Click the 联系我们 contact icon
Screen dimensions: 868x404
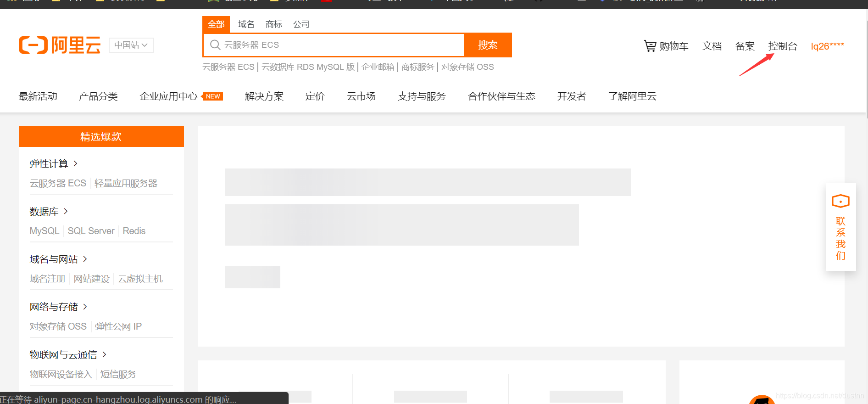(x=840, y=201)
